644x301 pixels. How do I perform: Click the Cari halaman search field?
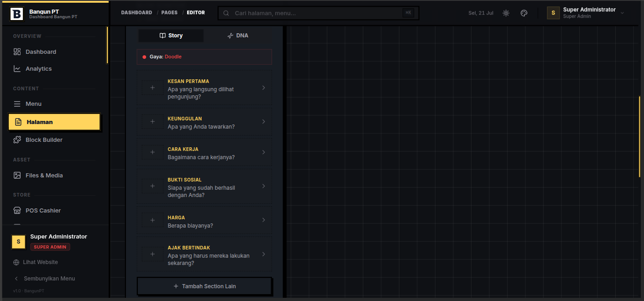pos(318,13)
